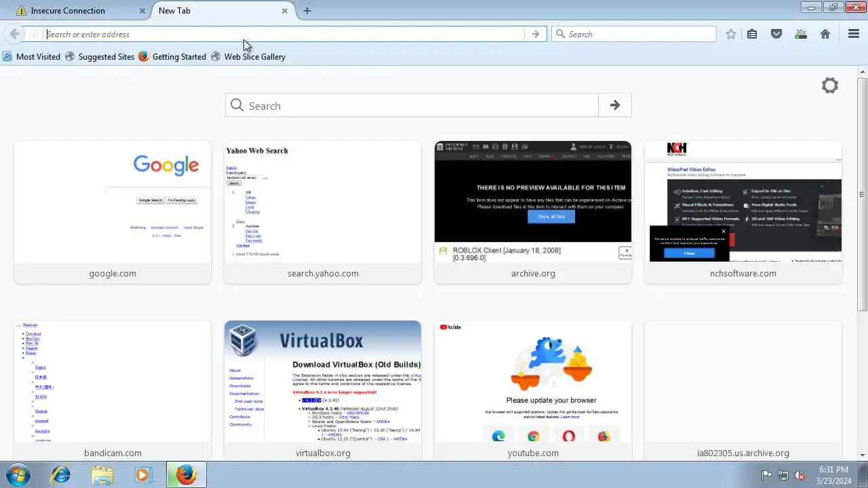Launch Internet Explorer from taskbar
This screenshot has width=868, height=488.
click(61, 474)
